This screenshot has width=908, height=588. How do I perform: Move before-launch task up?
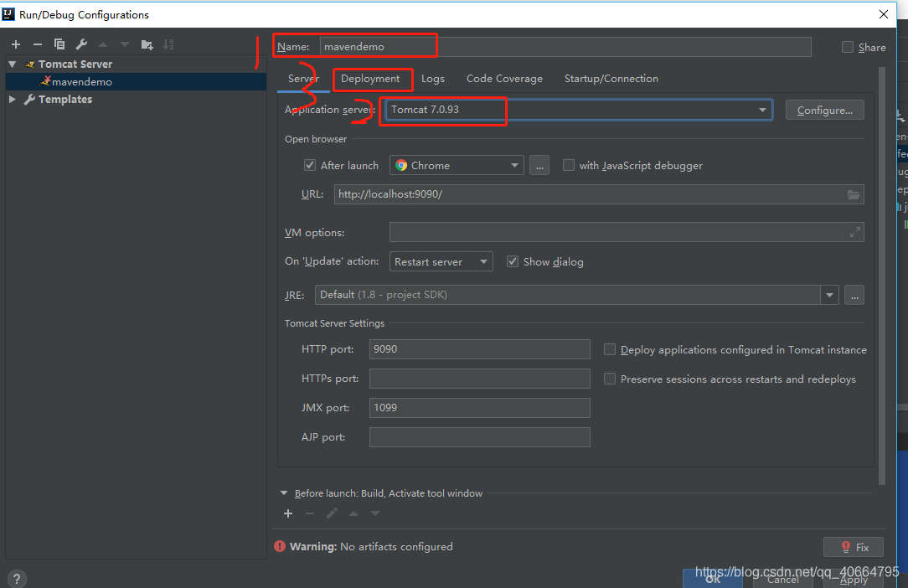point(353,513)
